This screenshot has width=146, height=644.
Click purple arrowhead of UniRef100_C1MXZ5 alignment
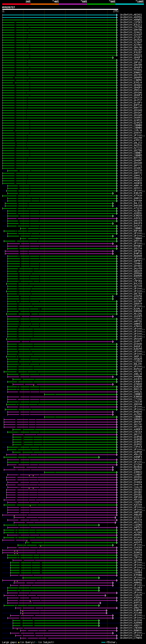tap(106, 595)
